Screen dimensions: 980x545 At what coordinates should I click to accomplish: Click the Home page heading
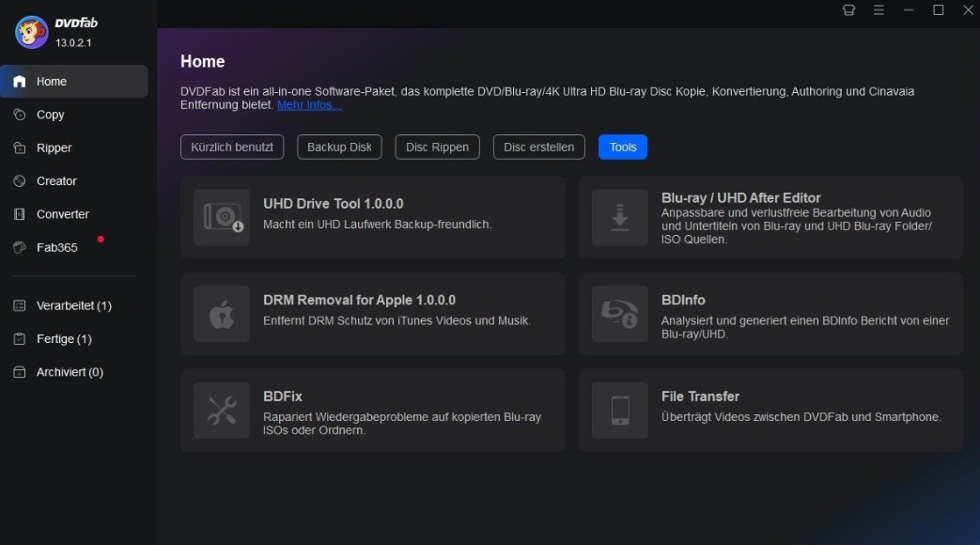[x=203, y=61]
